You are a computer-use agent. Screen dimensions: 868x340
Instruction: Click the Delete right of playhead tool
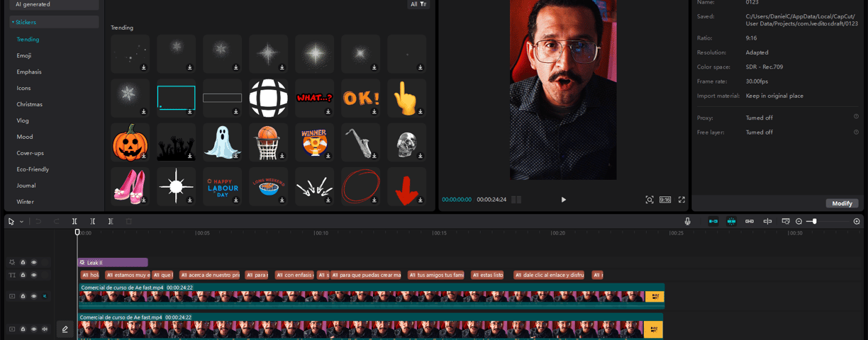(111, 222)
